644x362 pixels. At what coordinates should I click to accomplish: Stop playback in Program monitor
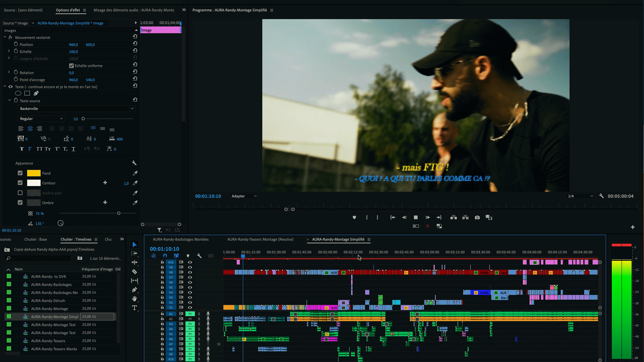pos(416,218)
